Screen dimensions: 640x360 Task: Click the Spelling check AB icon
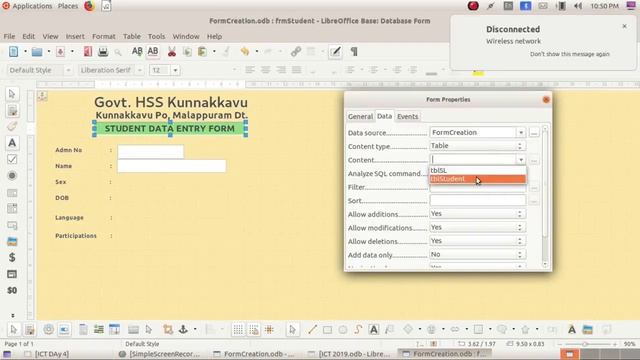137,51
